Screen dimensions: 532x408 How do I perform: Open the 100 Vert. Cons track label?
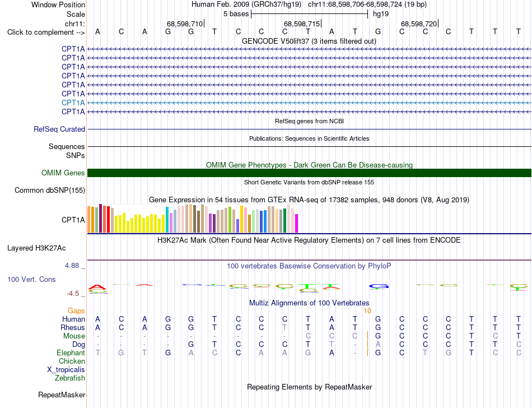coord(31,279)
